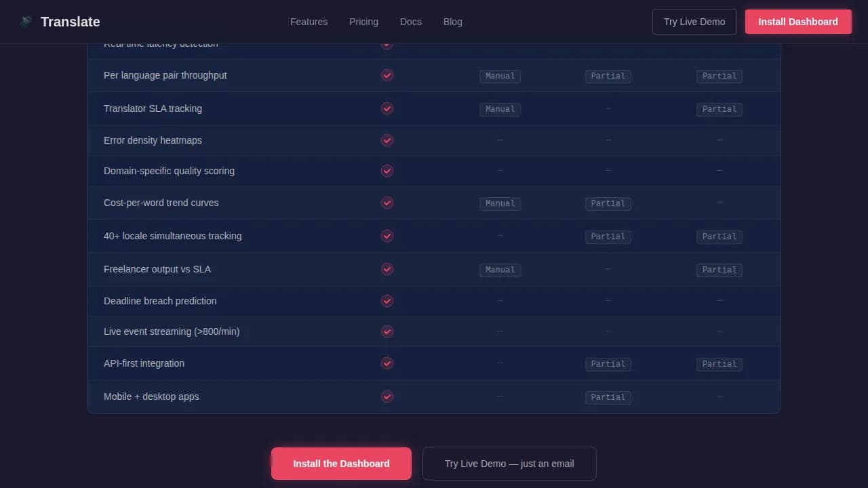Select the Live event streaming (>800/min) label
The width and height of the screenshot is (868, 488).
172,331
